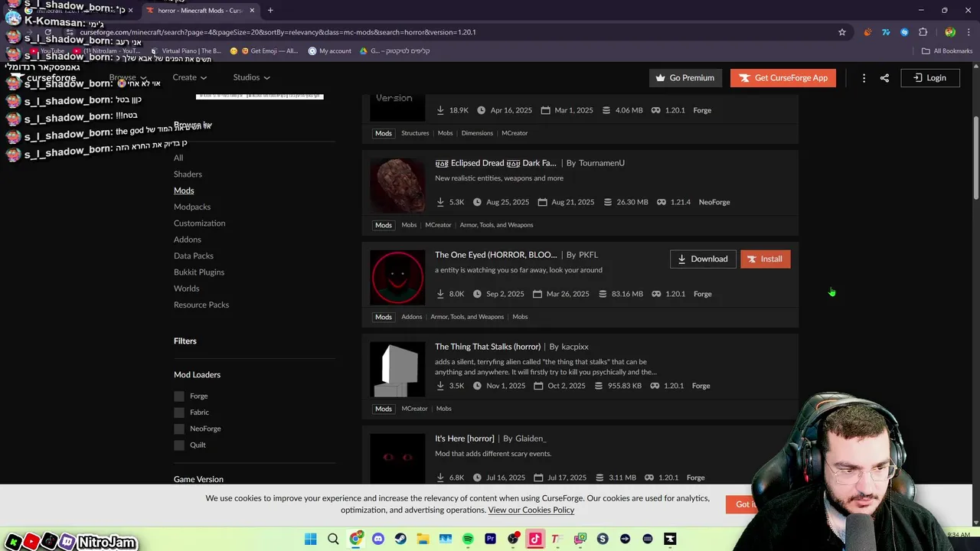Open View our Cookies Policy link
The image size is (980, 551).
531,510
